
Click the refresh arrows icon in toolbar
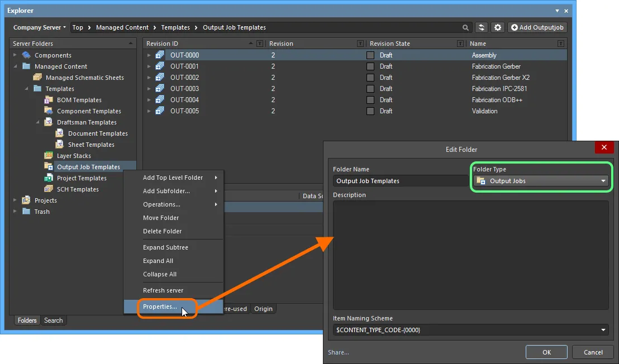point(481,27)
